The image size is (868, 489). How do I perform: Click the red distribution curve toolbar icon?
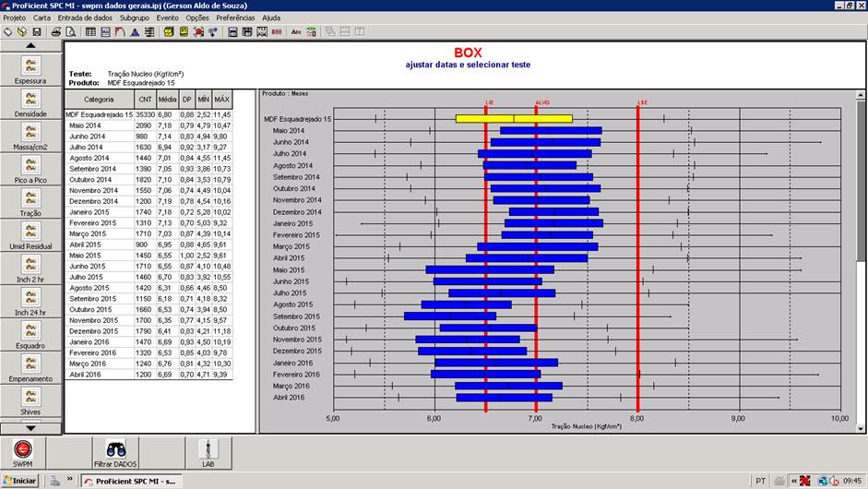click(120, 32)
